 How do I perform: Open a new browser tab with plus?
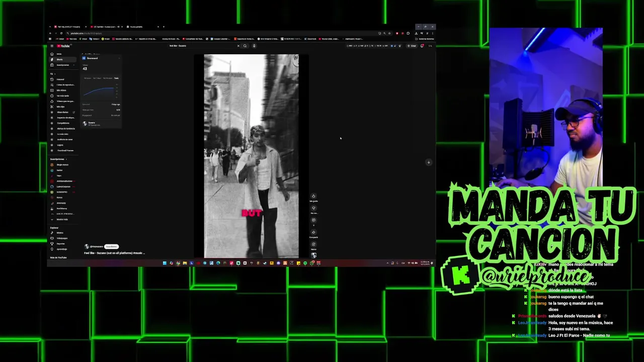pyautogui.click(x=164, y=27)
